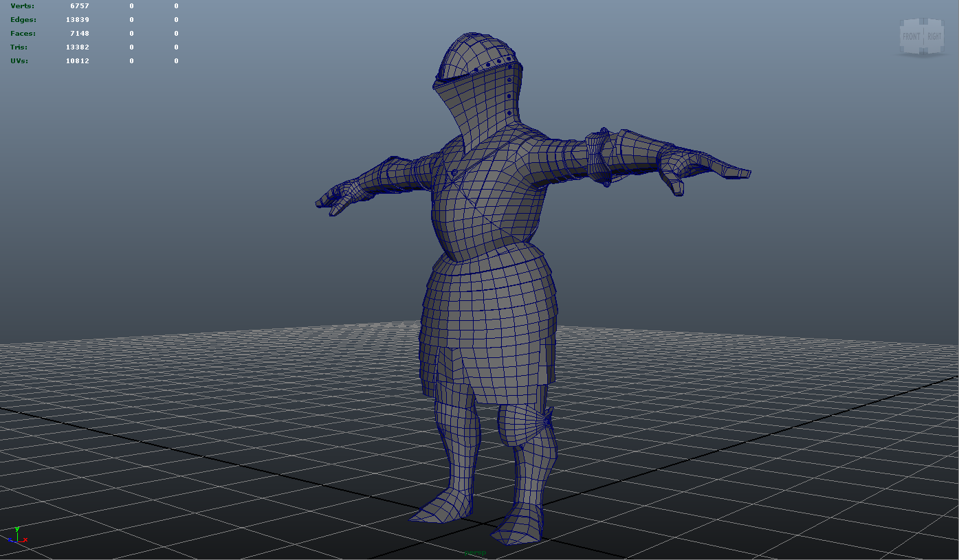Click the "Tris:" HUD label
The width and height of the screenshot is (959, 560).
click(20, 47)
